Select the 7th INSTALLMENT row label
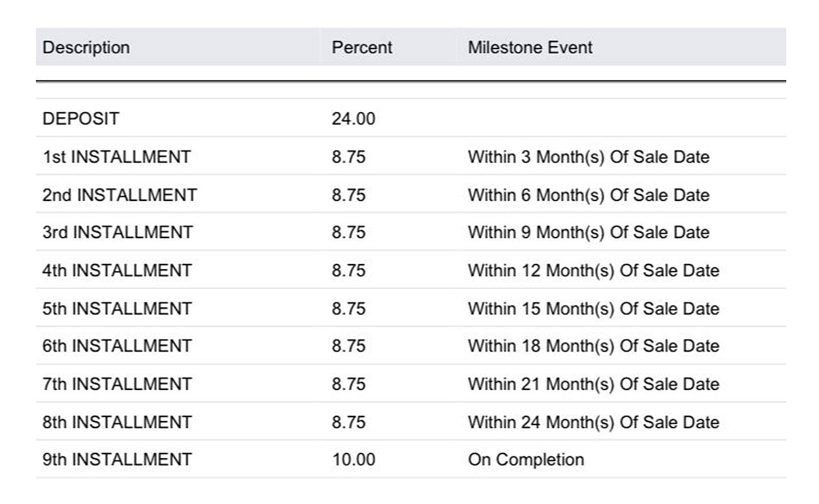Image resolution: width=819 pixels, height=504 pixels. click(x=117, y=384)
